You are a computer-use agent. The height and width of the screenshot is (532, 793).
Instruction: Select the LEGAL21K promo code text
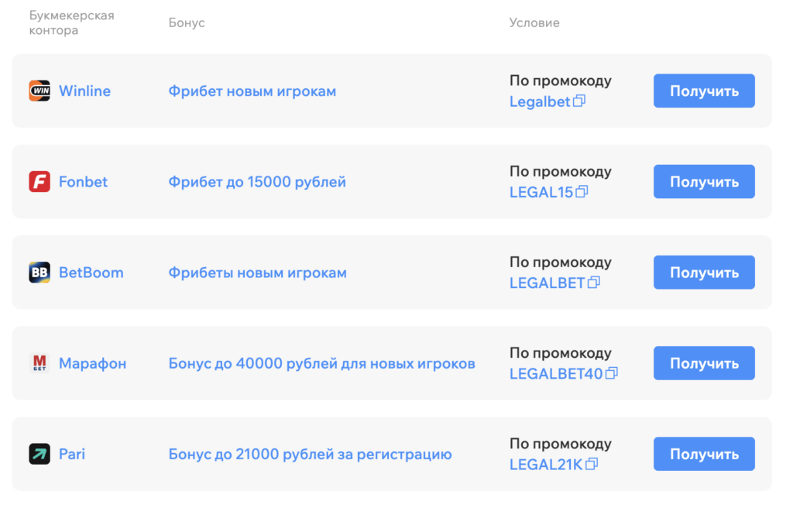(546, 464)
